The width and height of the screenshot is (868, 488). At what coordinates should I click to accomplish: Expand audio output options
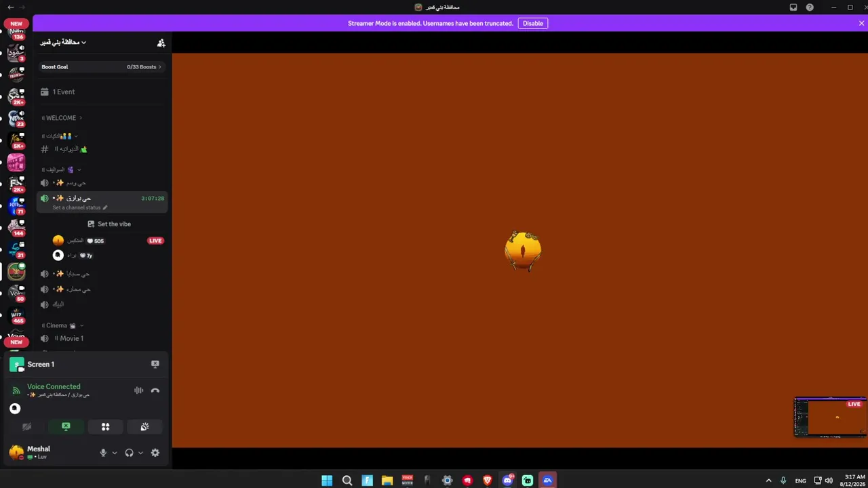click(140, 453)
